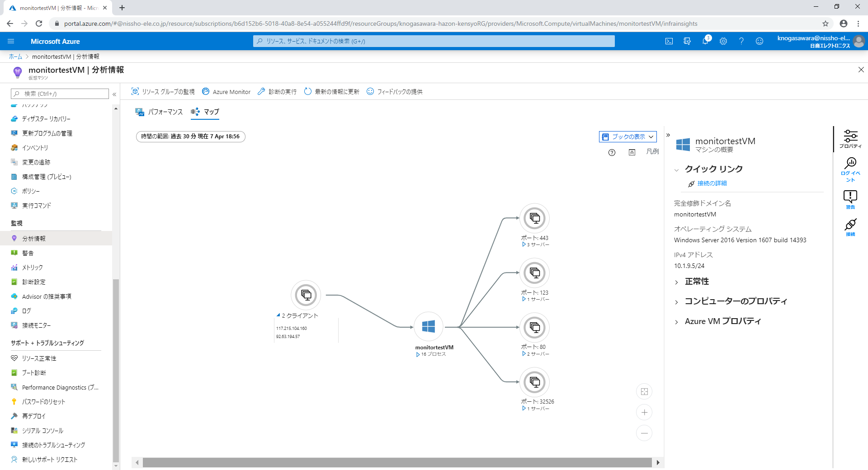
Task: Click the zoom in plus button on map
Action: (x=644, y=412)
